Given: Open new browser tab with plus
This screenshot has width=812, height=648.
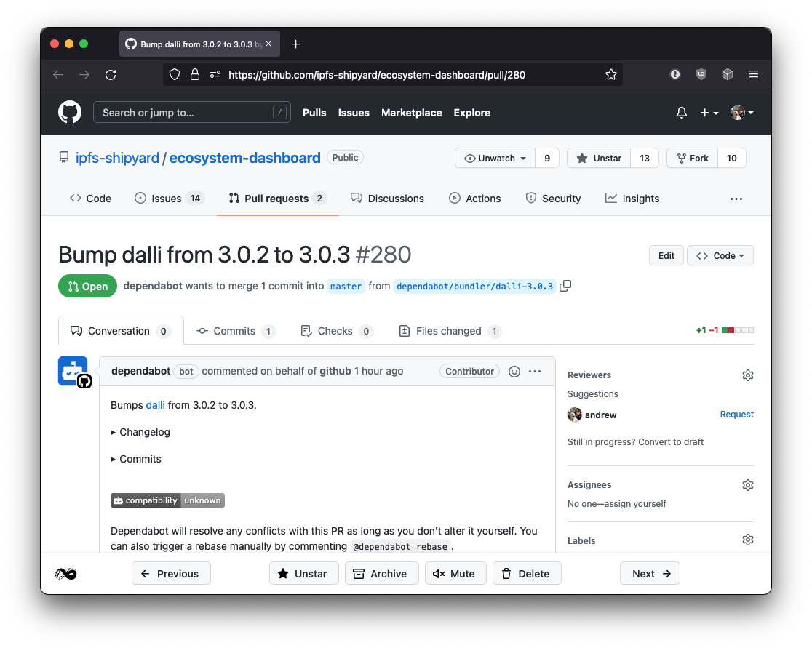Looking at the screenshot, I should tap(295, 44).
